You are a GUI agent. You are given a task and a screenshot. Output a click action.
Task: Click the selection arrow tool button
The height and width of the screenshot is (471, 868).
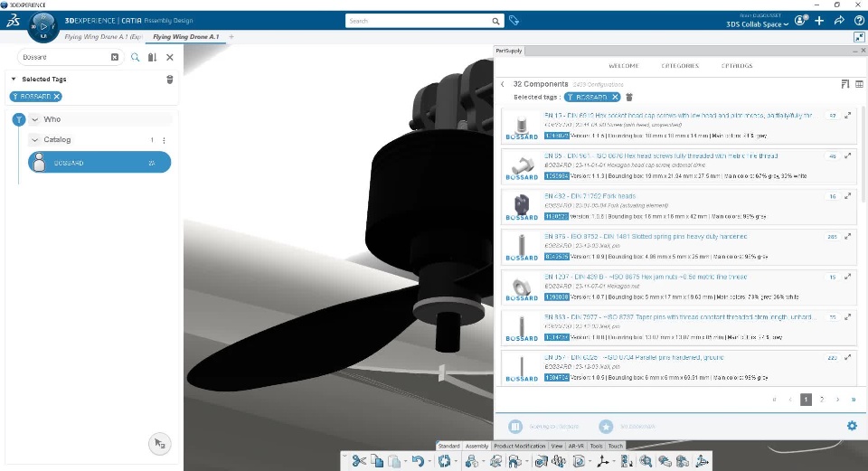(159, 443)
